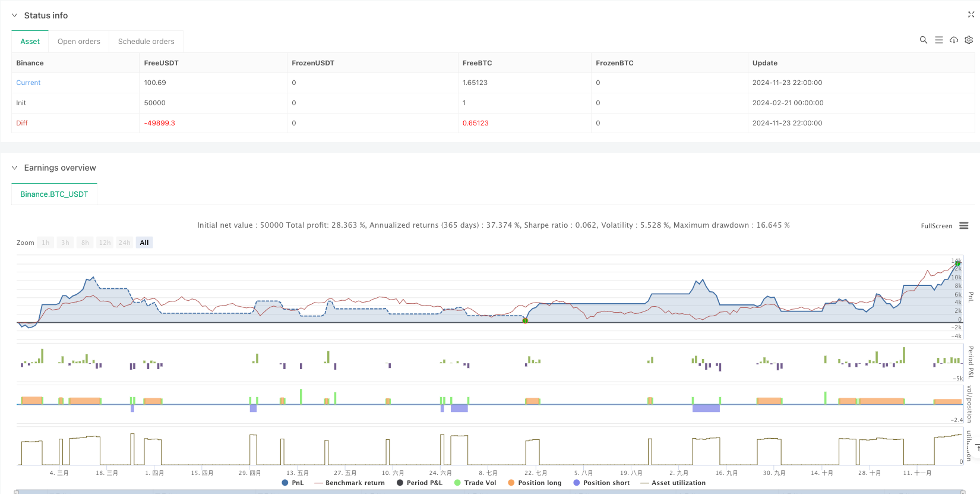Image resolution: width=980 pixels, height=494 pixels.
Task: Click the green marker on PnL line end
Action: (957, 263)
